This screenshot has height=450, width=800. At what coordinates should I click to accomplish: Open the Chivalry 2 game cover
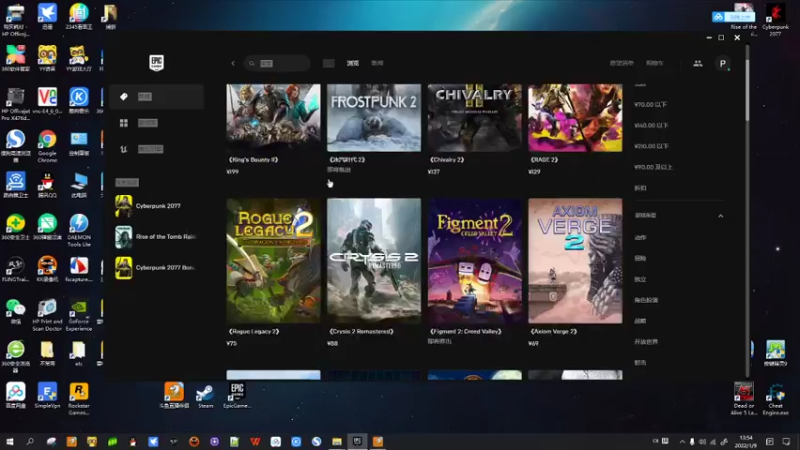click(x=474, y=117)
